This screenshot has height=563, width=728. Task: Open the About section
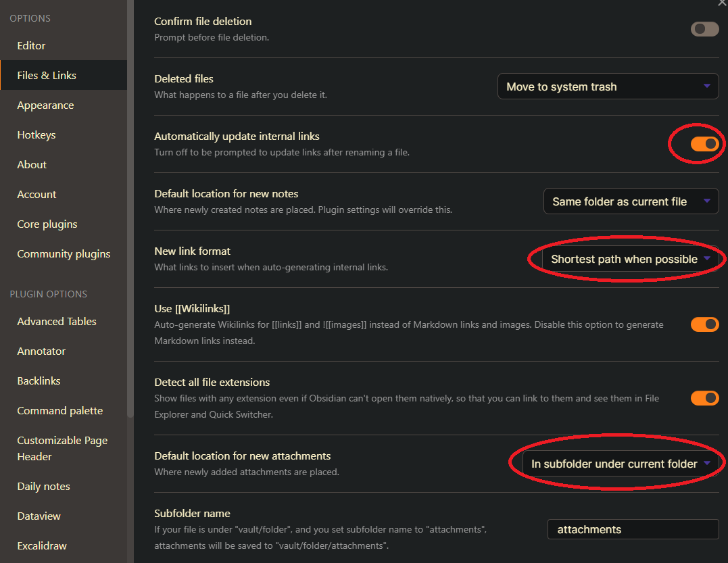point(32,164)
